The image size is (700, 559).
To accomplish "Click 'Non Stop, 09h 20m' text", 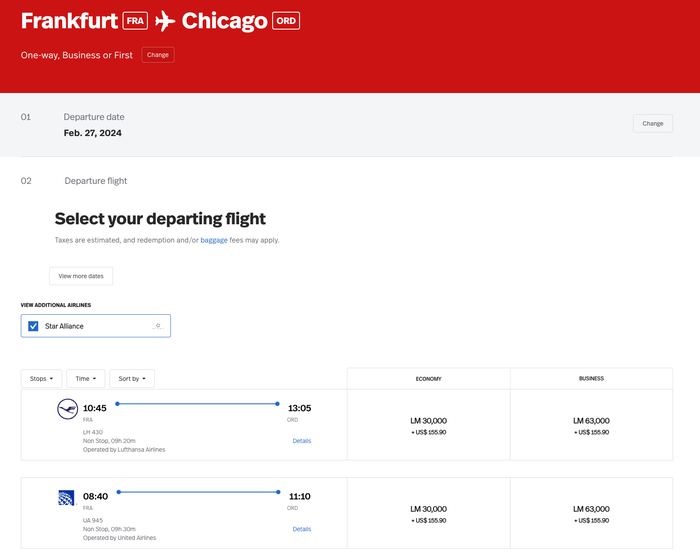I will 109,441.
